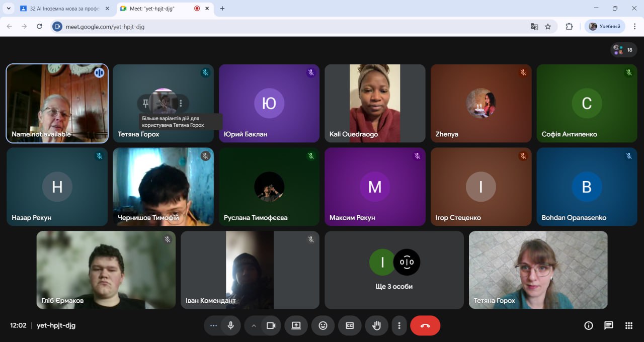Expand video settings arrow next to camera

pyautogui.click(x=254, y=325)
